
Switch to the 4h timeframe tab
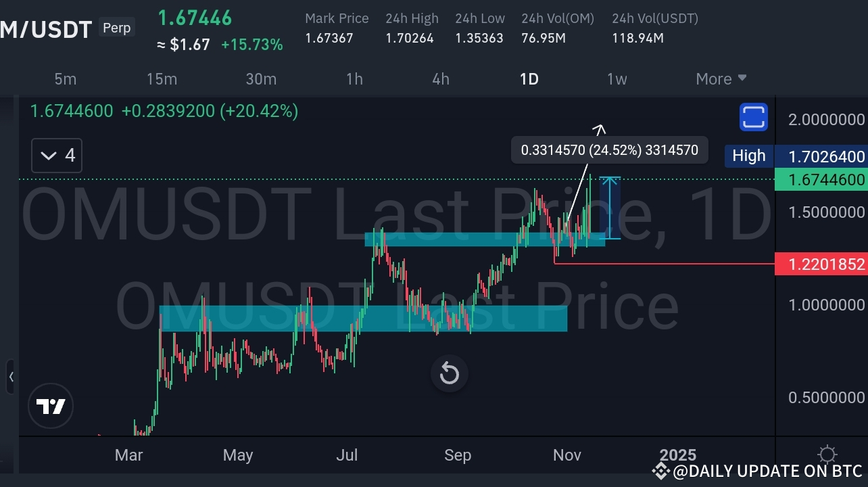coord(440,79)
